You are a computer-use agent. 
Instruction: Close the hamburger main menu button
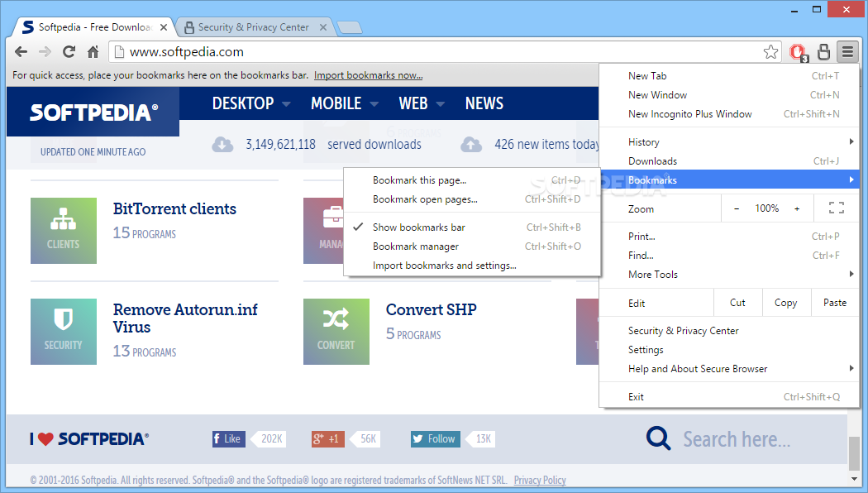tap(847, 52)
